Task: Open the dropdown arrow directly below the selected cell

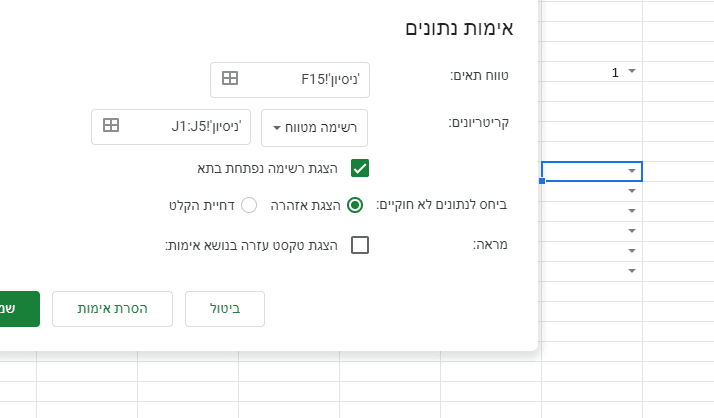Action: pyautogui.click(x=632, y=191)
